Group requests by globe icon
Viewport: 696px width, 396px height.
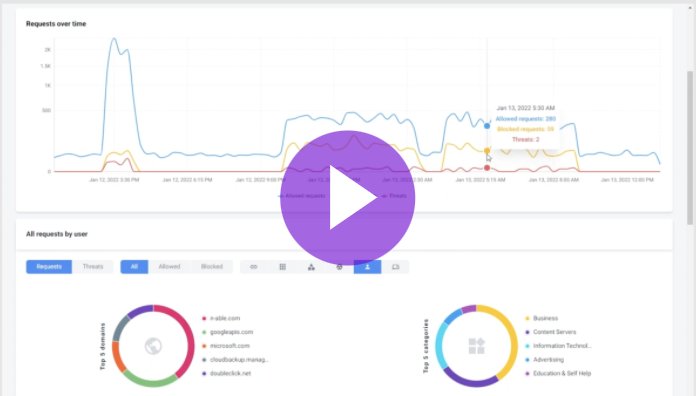pos(340,267)
